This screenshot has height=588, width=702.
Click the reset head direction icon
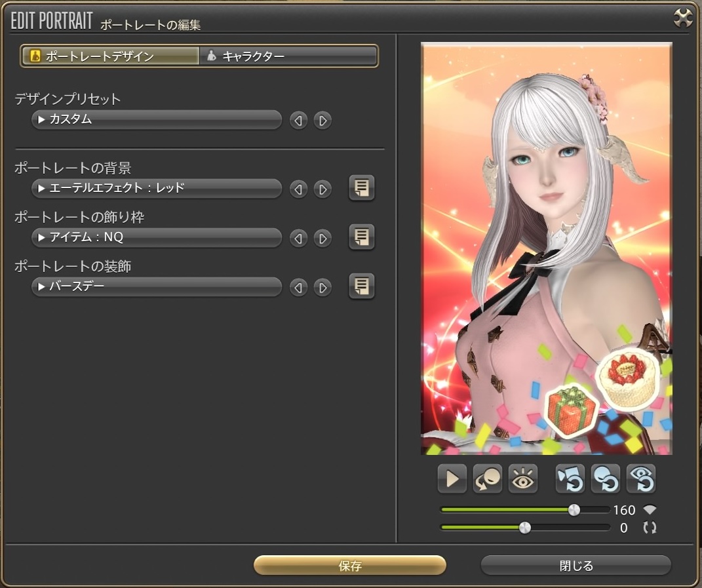[606, 479]
